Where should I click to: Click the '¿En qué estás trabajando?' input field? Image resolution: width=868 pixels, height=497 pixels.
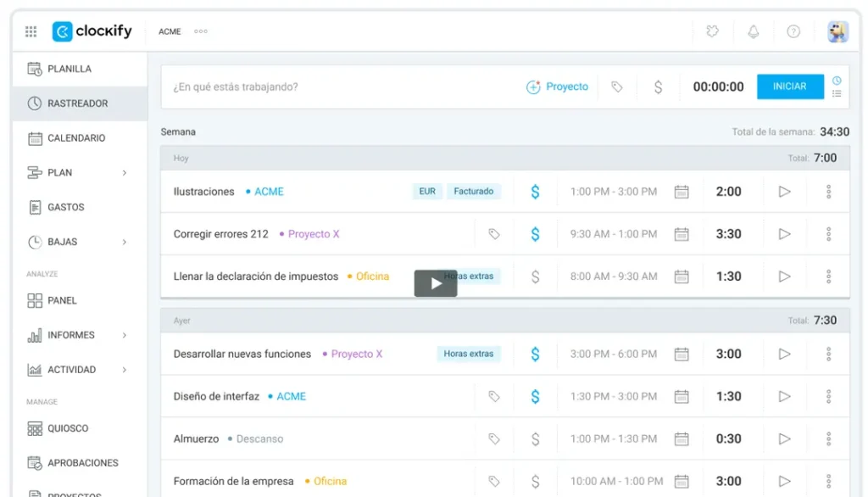click(339, 87)
